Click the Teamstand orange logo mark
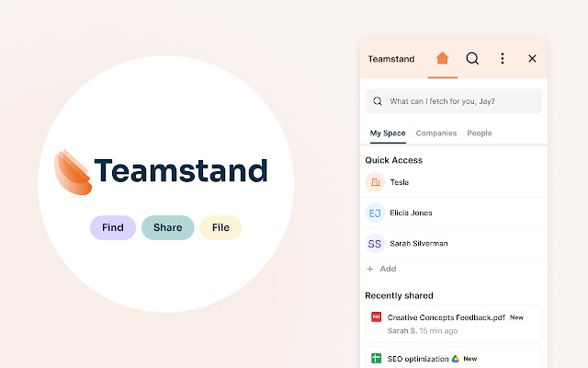Screen dimensions: 588x368 pos(73,172)
